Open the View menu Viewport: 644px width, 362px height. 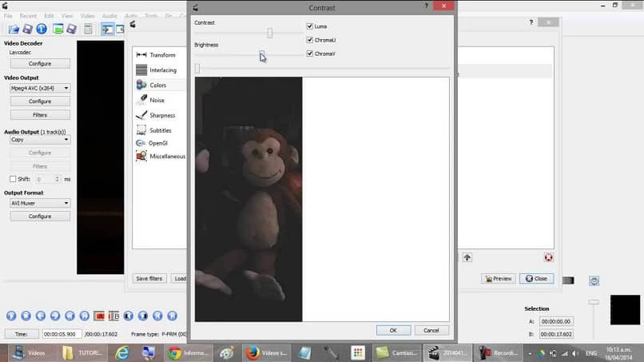tap(67, 16)
